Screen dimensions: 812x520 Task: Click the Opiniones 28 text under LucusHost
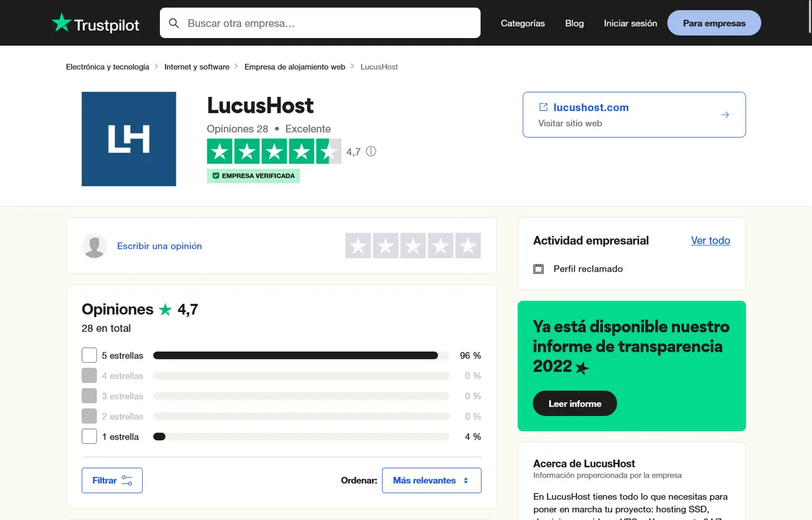click(x=238, y=129)
